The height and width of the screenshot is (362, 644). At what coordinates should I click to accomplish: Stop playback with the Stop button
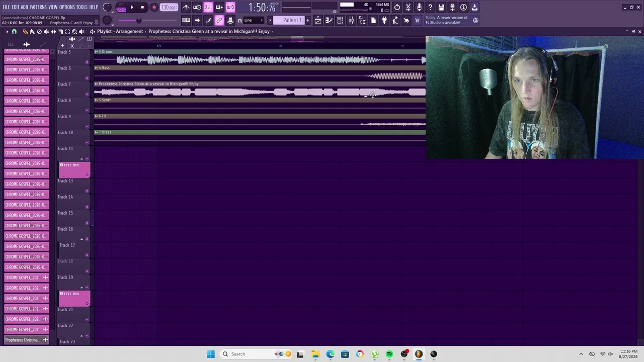[x=142, y=8]
